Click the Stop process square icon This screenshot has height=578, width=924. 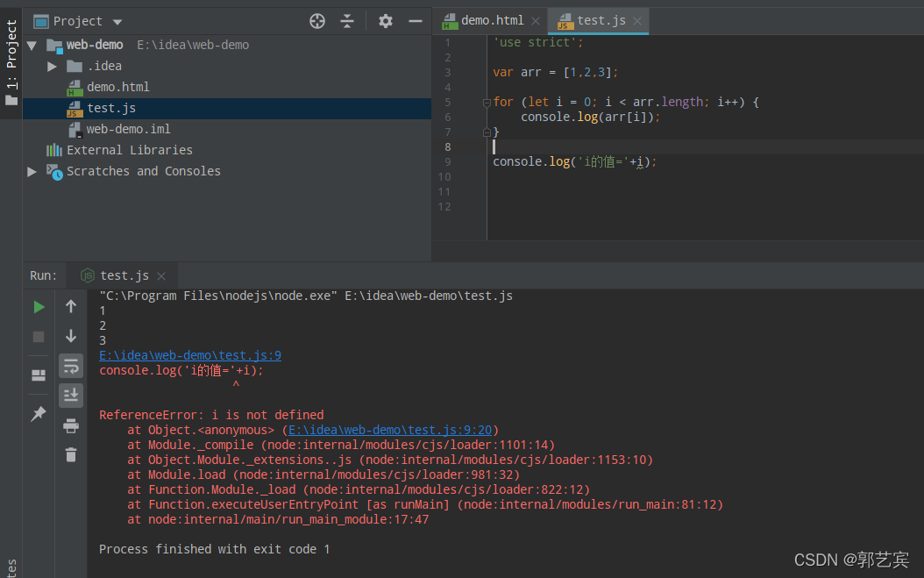coord(39,337)
